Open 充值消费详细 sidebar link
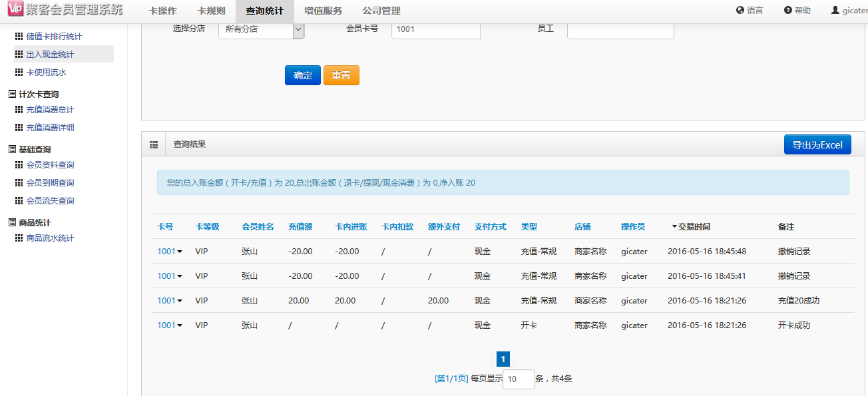The width and height of the screenshot is (868, 396). click(50, 128)
